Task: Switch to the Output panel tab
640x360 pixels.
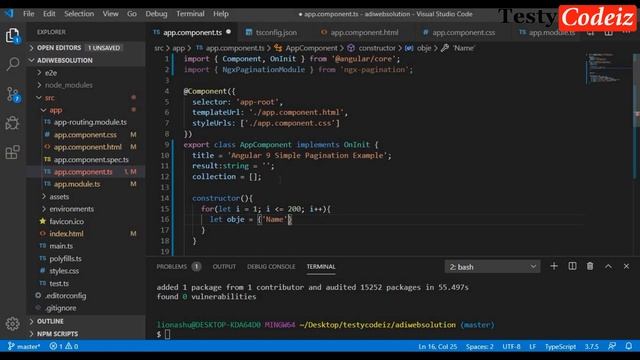Action: [224, 267]
